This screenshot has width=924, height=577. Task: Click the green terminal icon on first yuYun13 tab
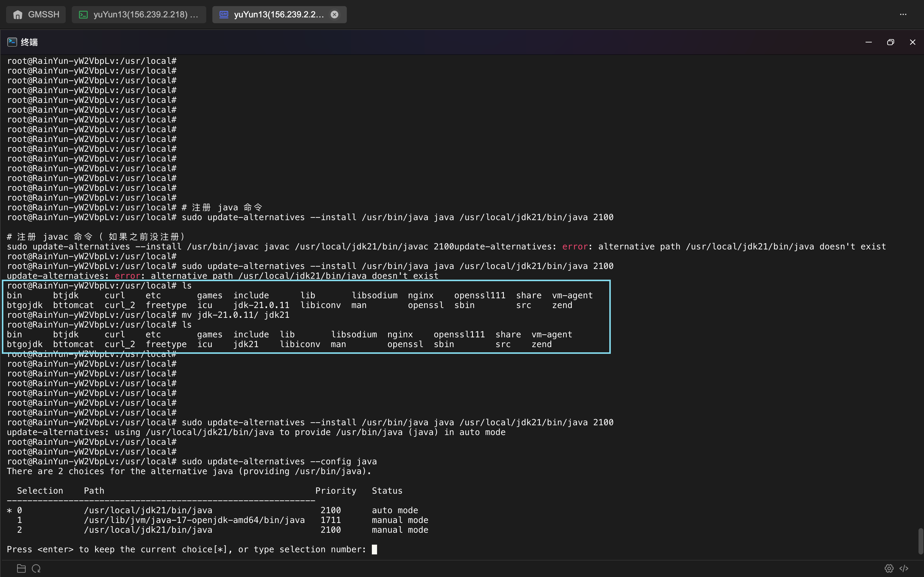coord(83,15)
